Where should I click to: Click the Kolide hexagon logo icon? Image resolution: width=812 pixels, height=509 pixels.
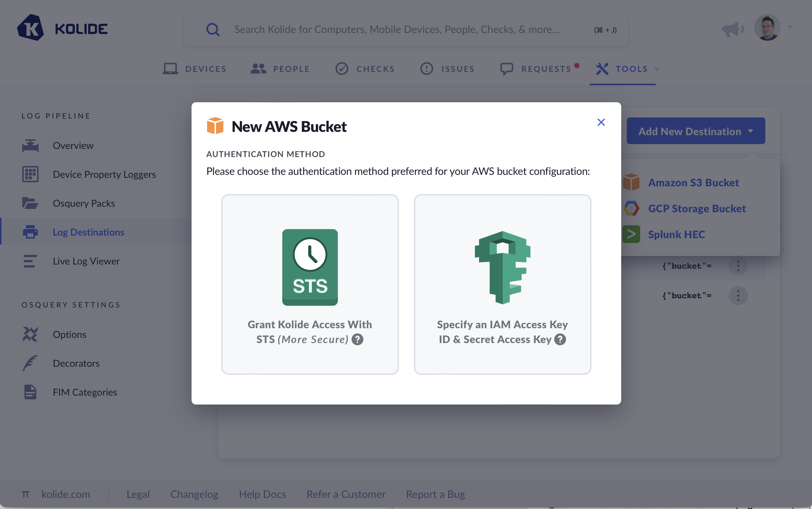30,28
